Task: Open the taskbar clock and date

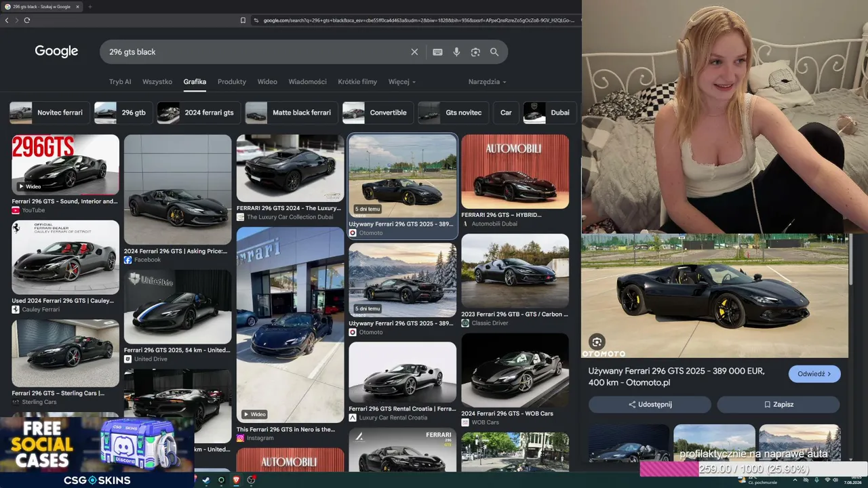Action: pyautogui.click(x=851, y=480)
